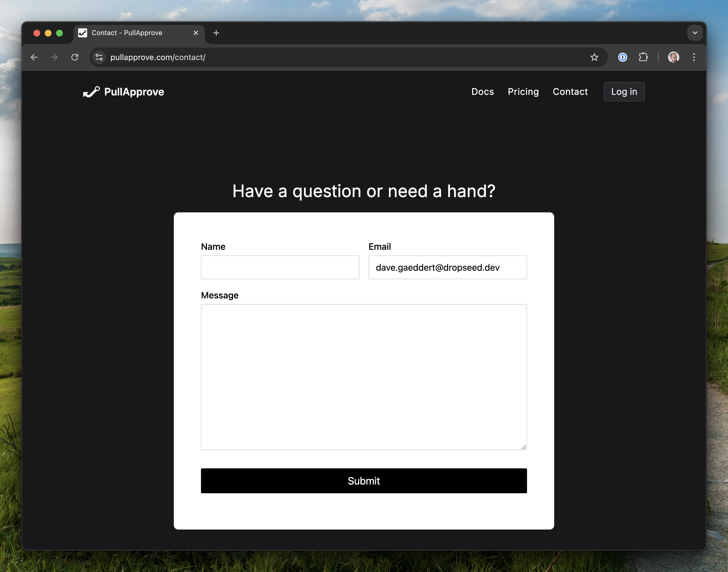Open site information icon in address bar
The image size is (728, 572).
tap(99, 57)
